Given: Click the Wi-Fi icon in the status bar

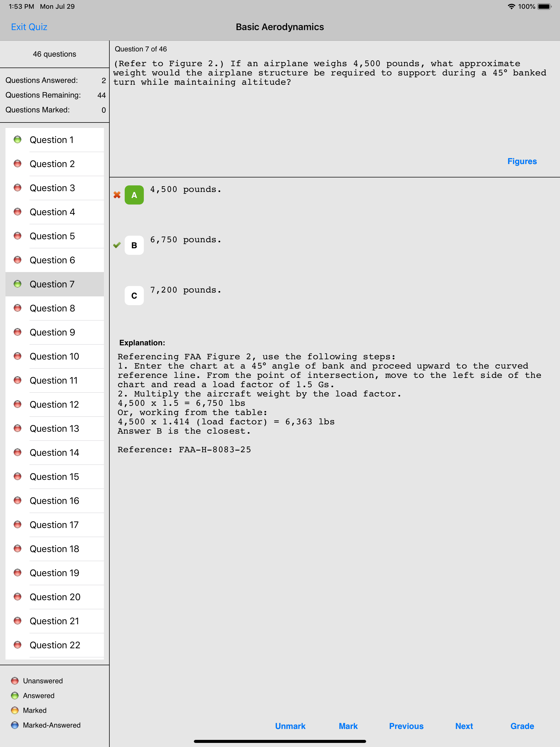Looking at the screenshot, I should click(511, 6).
